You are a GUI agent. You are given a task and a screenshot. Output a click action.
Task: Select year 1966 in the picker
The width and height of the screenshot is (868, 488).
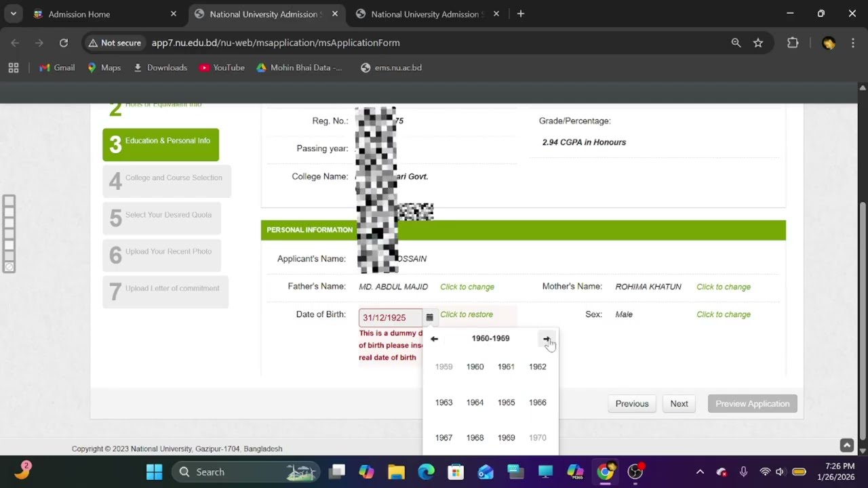[537, 403]
